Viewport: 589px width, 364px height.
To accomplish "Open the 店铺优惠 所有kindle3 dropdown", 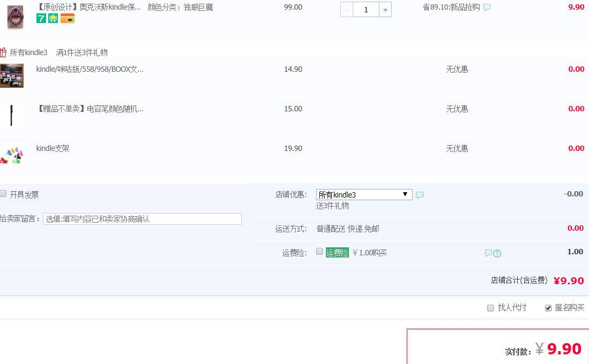I will coord(364,195).
